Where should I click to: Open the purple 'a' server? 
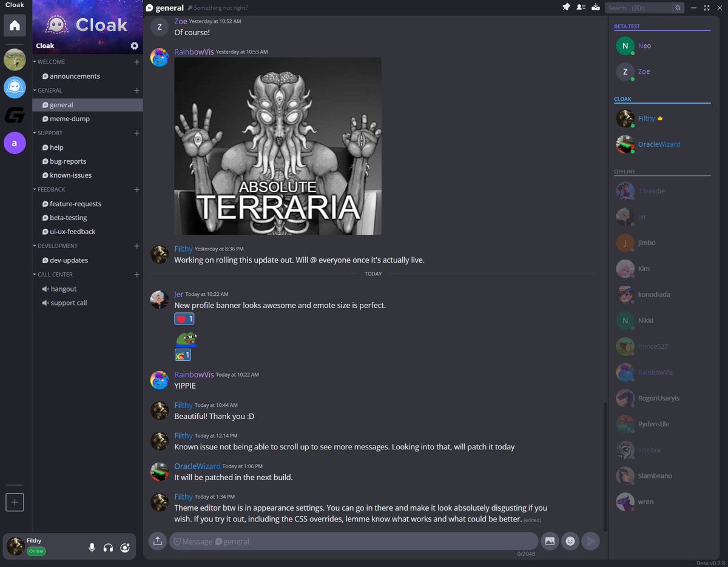(x=15, y=144)
